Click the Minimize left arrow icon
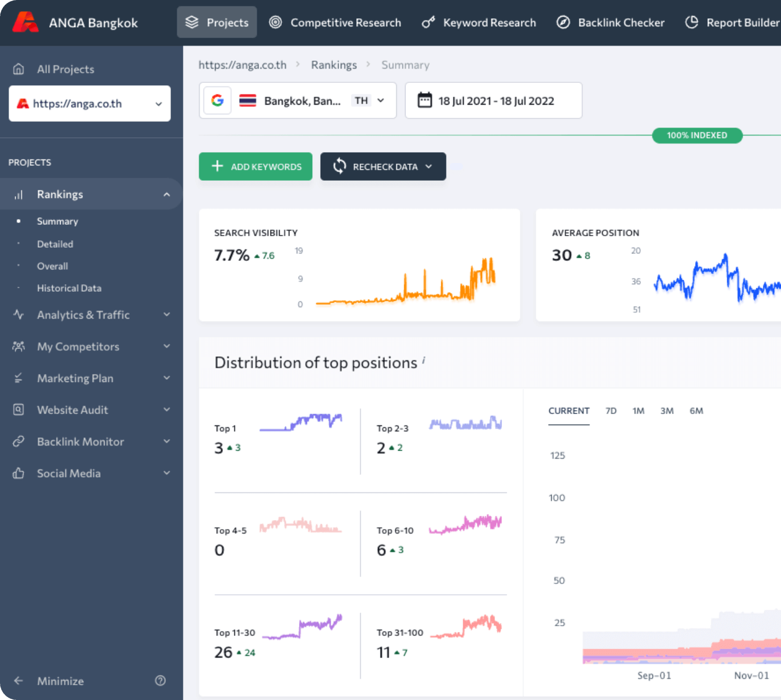Image resolution: width=781 pixels, height=700 pixels. 19,681
